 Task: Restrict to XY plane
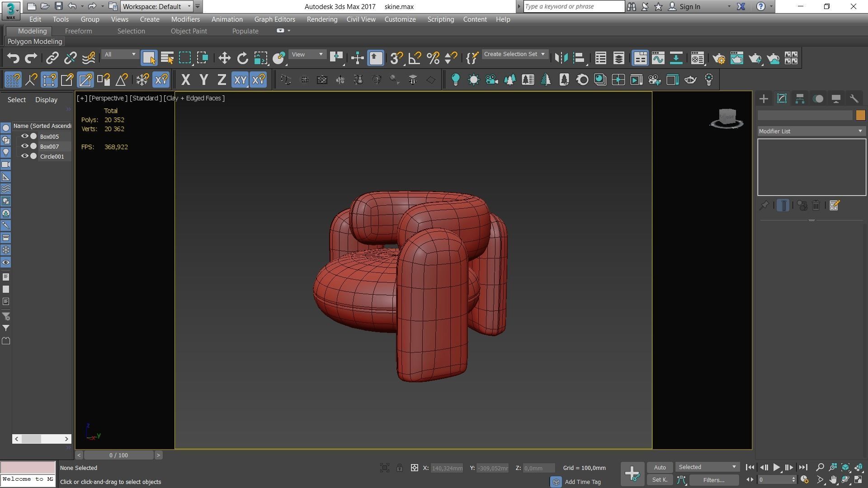(240, 80)
